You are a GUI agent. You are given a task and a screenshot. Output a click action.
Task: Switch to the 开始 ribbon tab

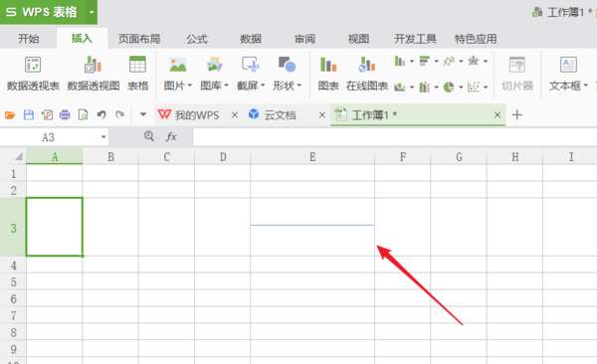click(29, 39)
